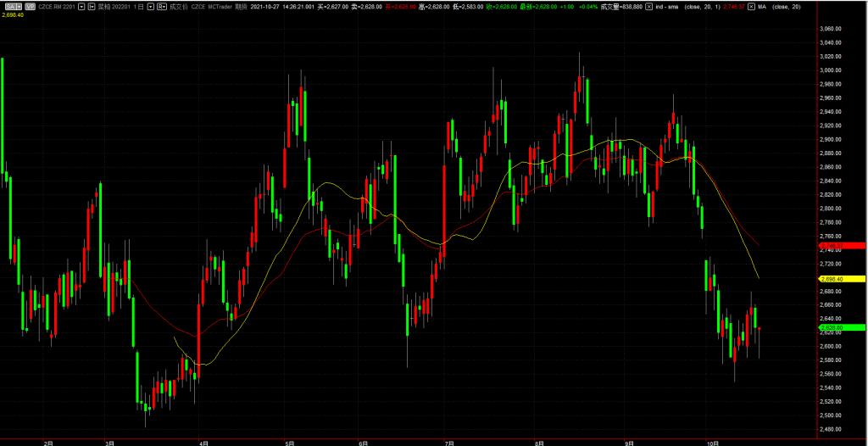Click the 14:26:21.001 time text
Viewport: 868px width, 446px height.
point(298,7)
